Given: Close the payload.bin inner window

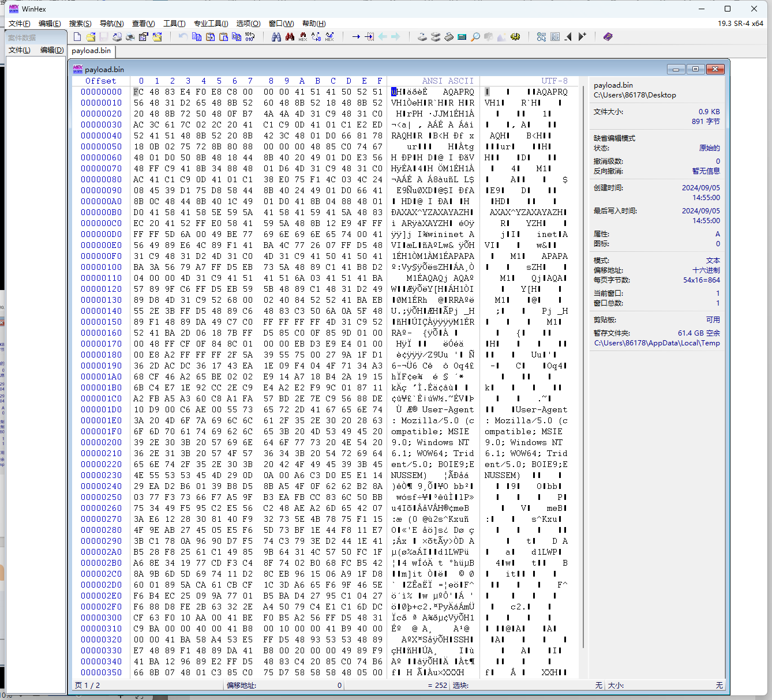Looking at the screenshot, I should coord(715,69).
